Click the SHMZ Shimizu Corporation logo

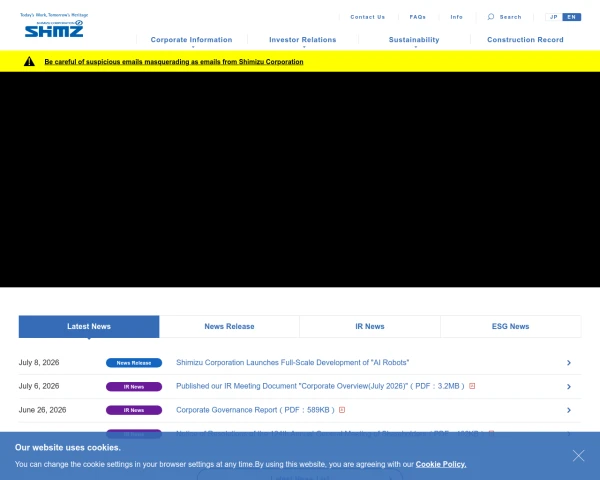pyautogui.click(x=54, y=25)
